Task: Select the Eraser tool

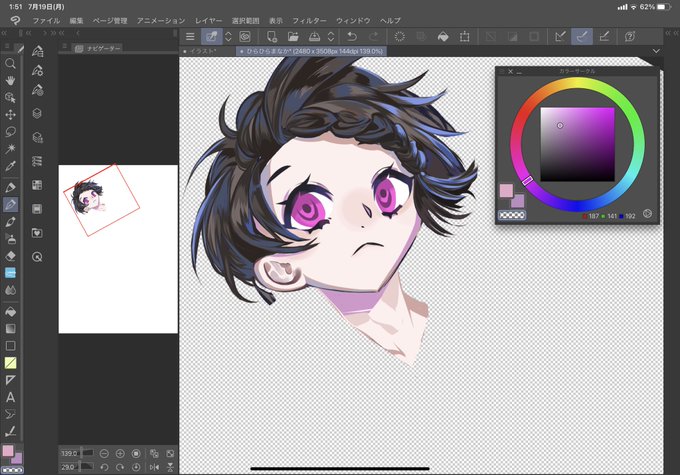Action: pos(10,256)
